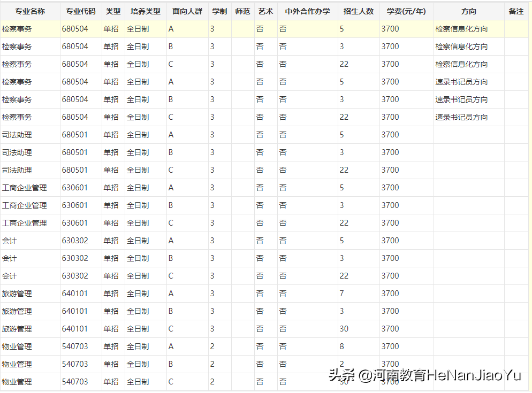Click 单招 in the highlighted first row

point(111,29)
